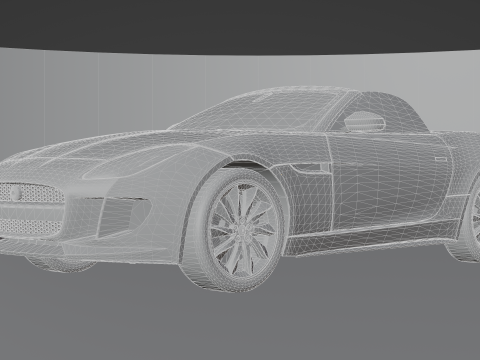The height and width of the screenshot is (360, 480).
Task: Select the car's front wheel rim
Action: (244, 230)
